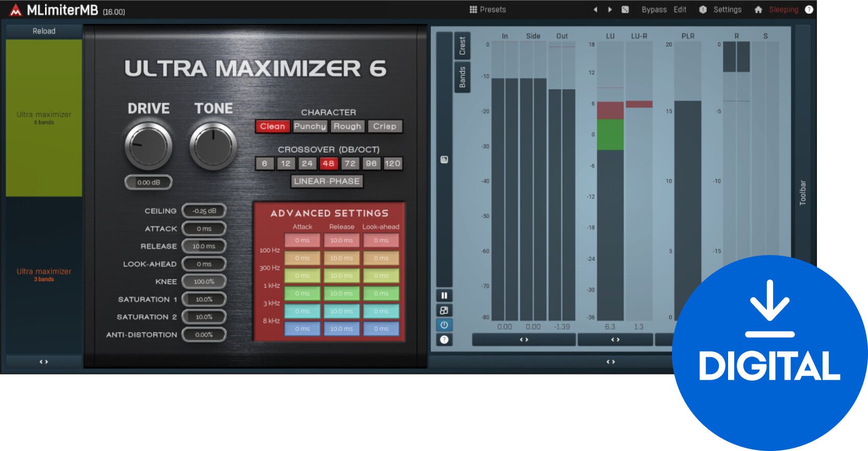Click the TONE knob
Image resolution: width=868 pixels, height=451 pixels.
(x=213, y=146)
